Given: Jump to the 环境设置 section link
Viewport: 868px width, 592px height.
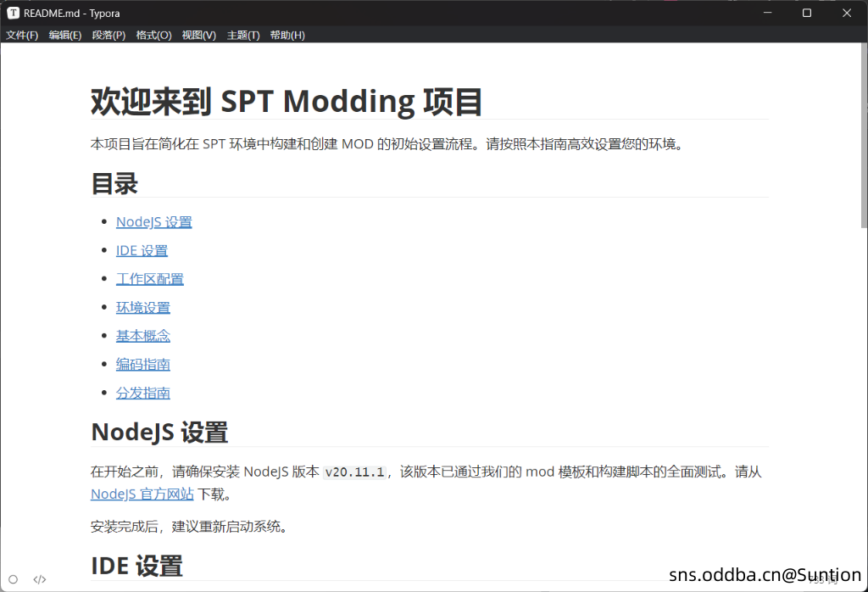Looking at the screenshot, I should [x=142, y=307].
